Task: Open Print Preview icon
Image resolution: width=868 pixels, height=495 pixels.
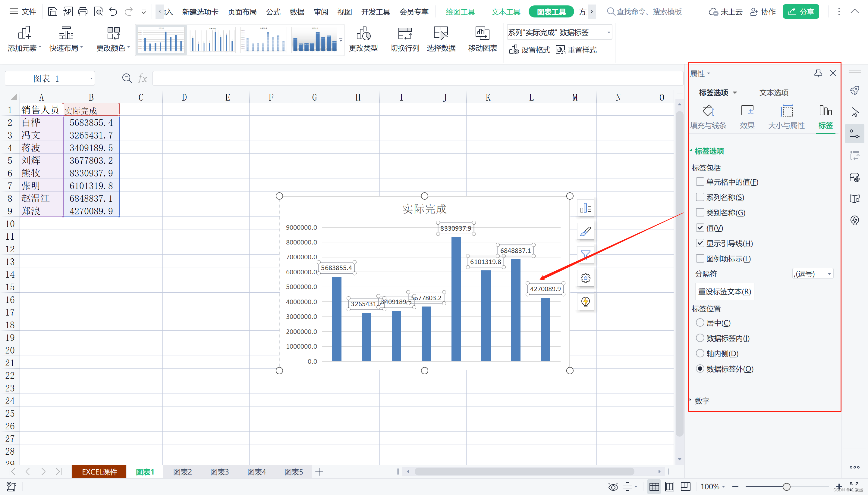Action: [98, 12]
